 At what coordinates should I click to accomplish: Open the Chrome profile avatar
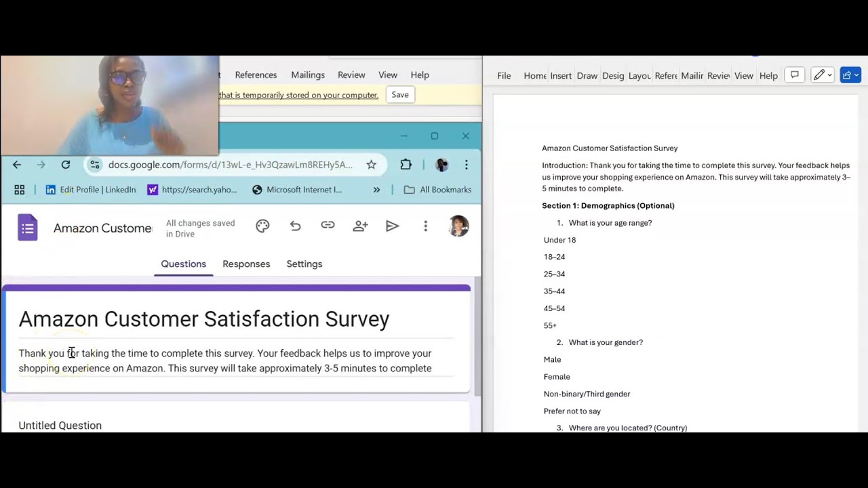(x=441, y=165)
